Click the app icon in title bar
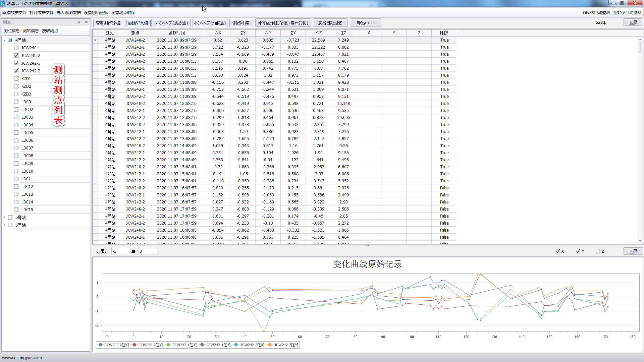 click(3, 3)
